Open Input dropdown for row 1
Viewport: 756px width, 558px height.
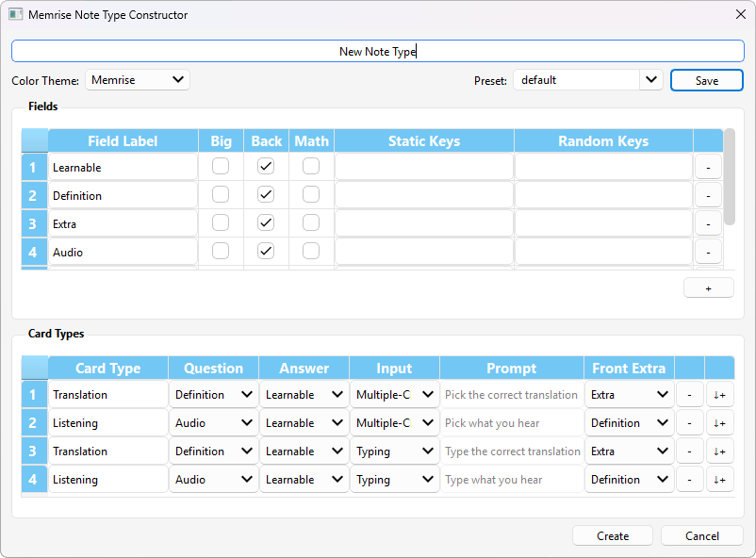coord(394,395)
